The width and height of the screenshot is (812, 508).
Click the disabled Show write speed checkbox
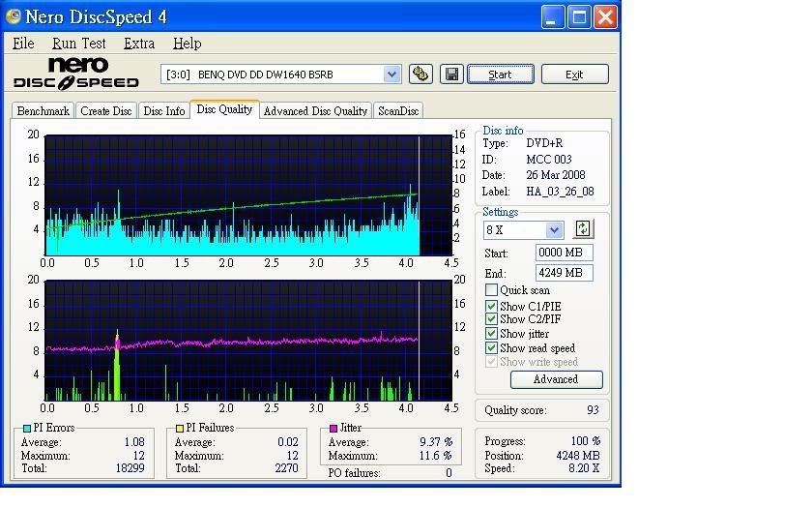(491, 361)
